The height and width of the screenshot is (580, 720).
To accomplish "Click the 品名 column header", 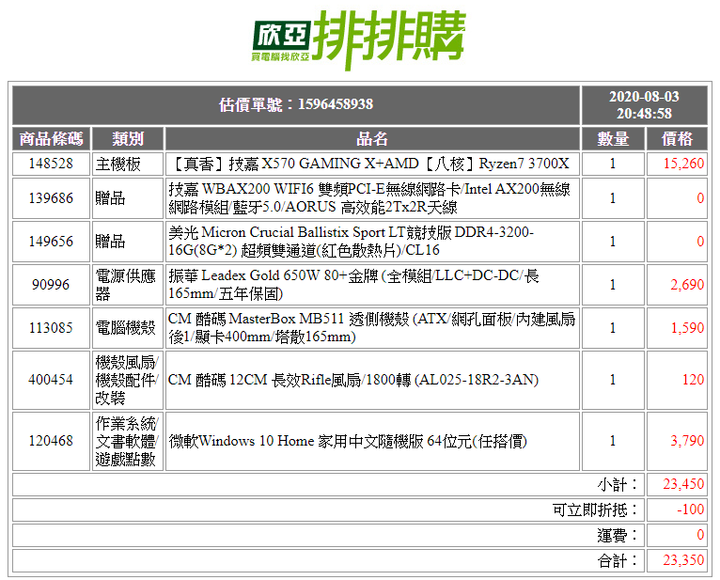I will tap(372, 139).
